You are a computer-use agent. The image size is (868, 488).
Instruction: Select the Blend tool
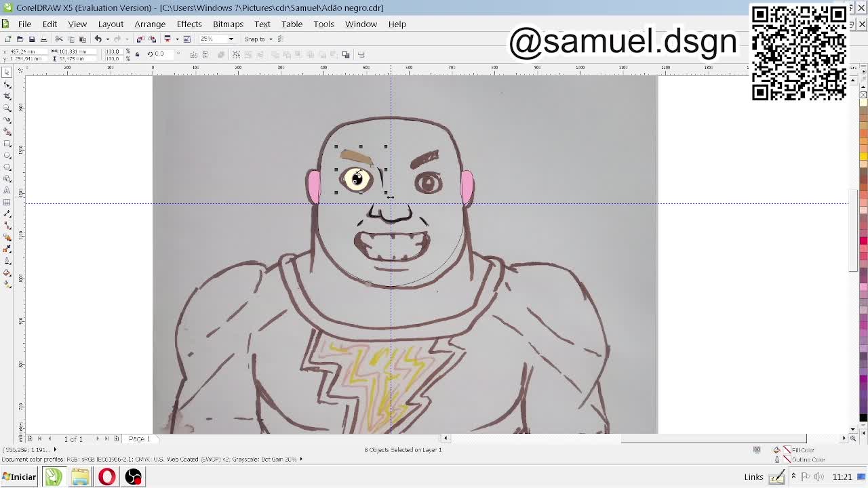tap(7, 237)
